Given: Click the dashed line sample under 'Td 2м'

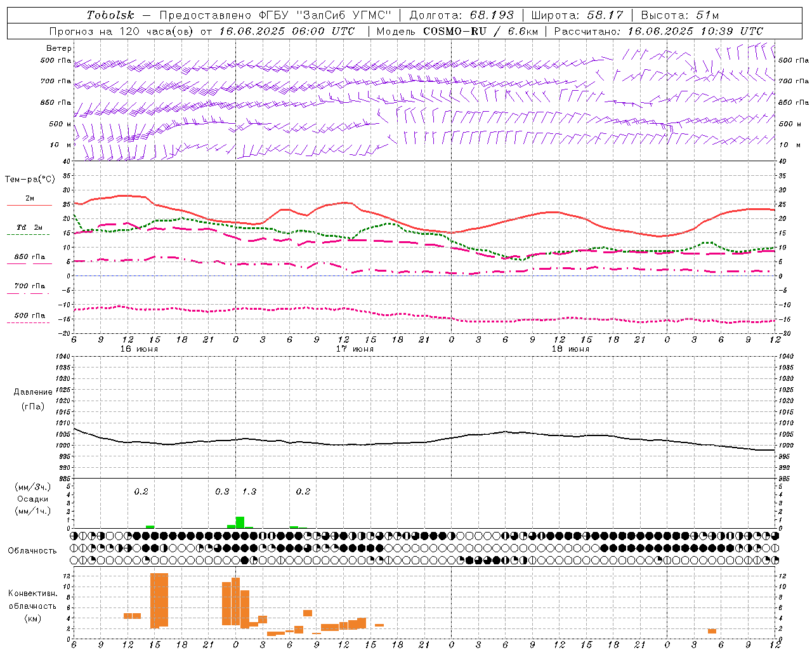Looking at the screenshot, I should coord(28,235).
